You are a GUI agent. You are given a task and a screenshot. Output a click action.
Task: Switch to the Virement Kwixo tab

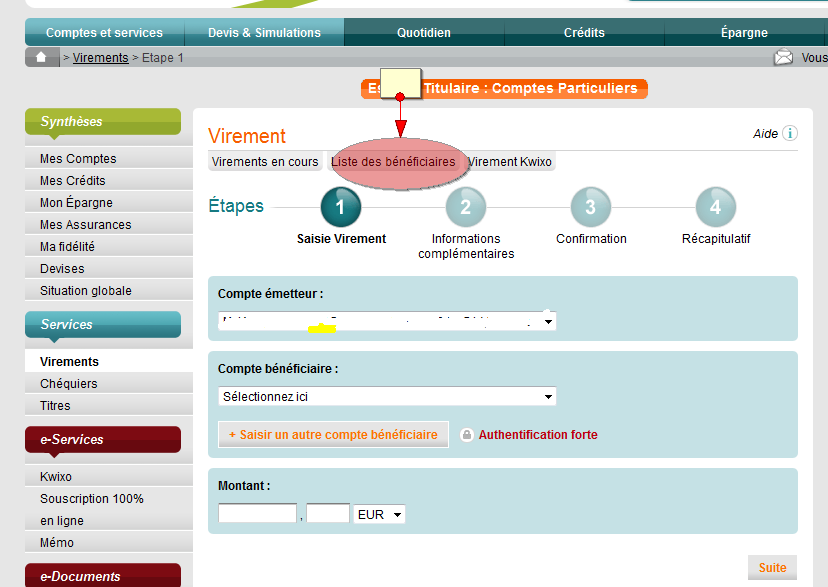[x=510, y=162]
